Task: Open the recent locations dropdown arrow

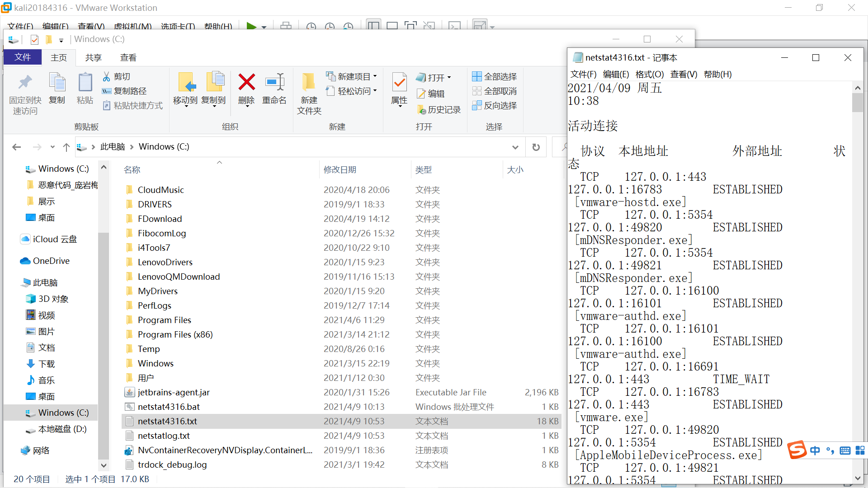Action: pyautogui.click(x=52, y=147)
